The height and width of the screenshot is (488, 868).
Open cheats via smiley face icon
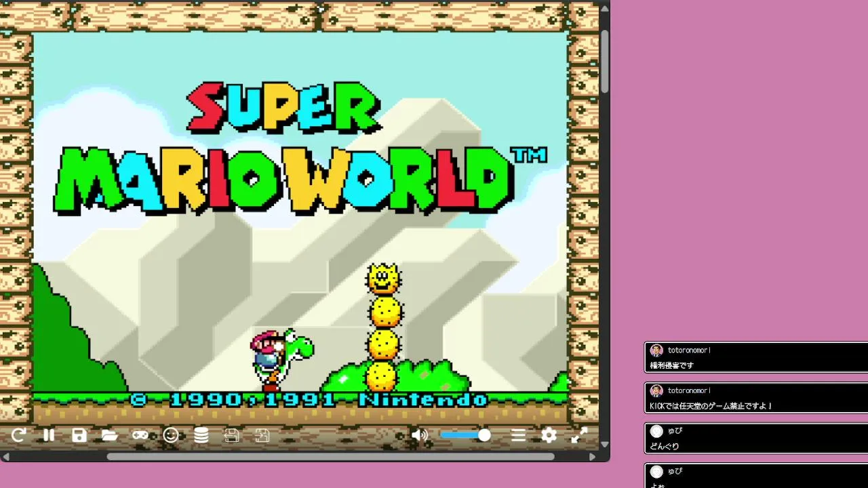click(171, 435)
